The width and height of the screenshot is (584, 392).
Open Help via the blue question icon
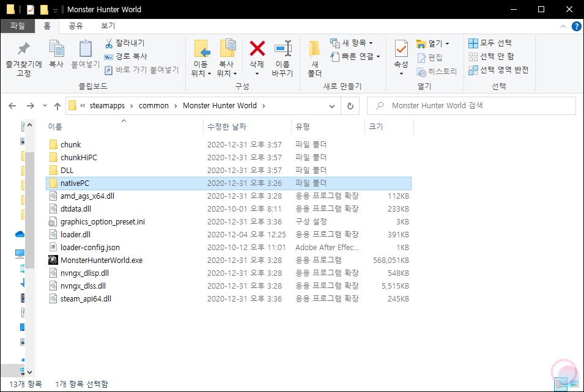576,26
